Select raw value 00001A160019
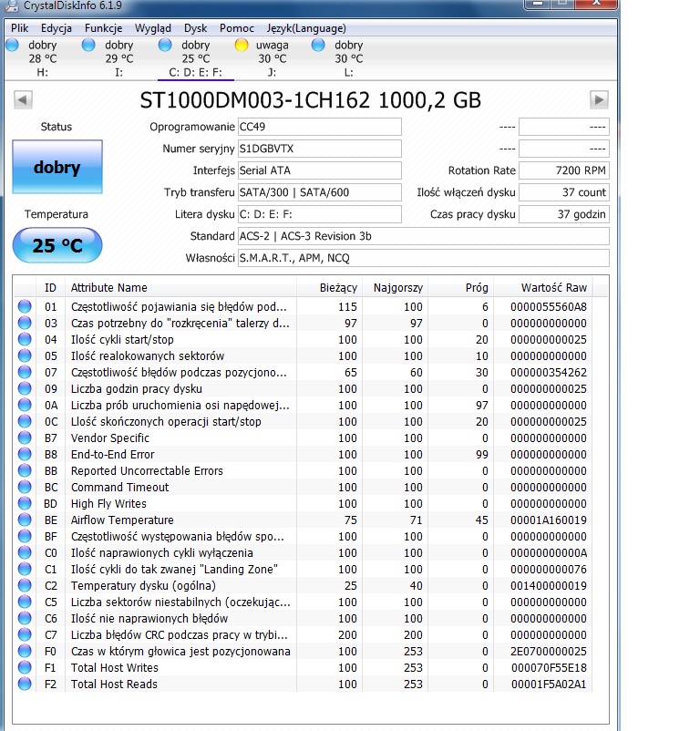The width and height of the screenshot is (700, 731). coord(548,520)
